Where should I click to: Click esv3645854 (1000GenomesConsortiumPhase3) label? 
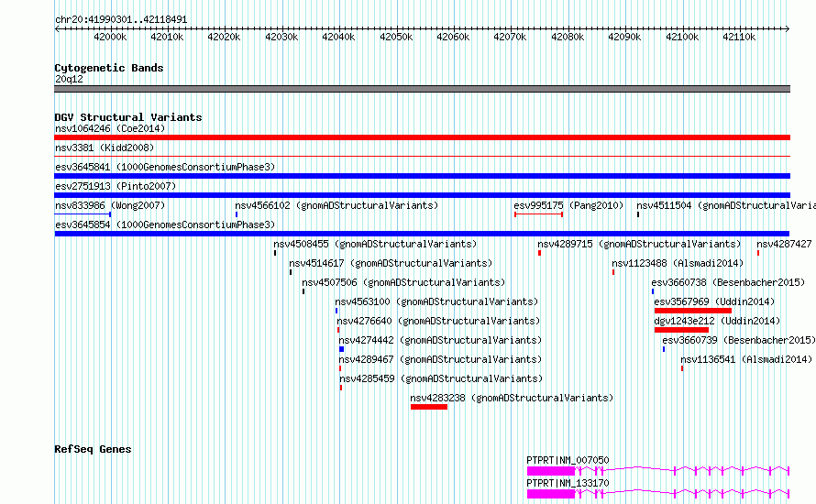(165, 225)
